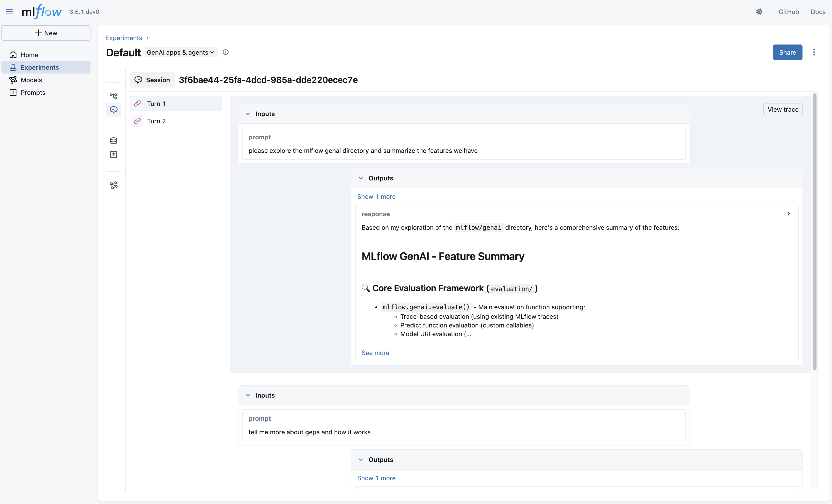
Task: Open the Evaluations plus-minus icon
Action: click(x=113, y=154)
